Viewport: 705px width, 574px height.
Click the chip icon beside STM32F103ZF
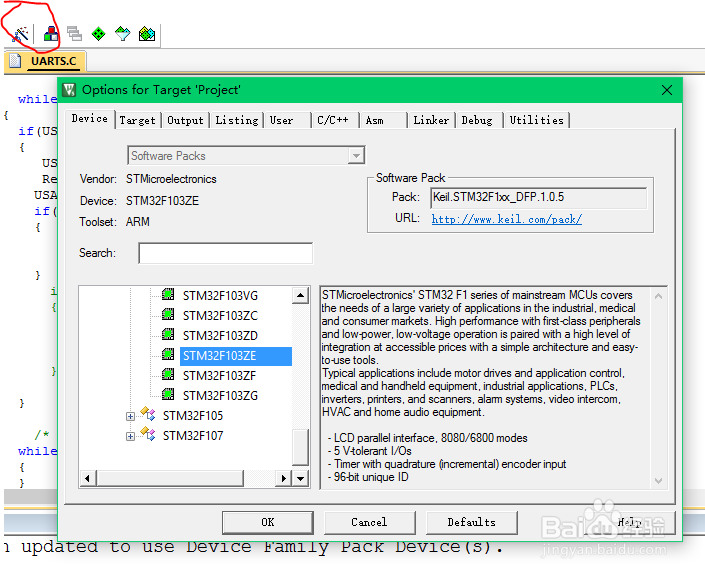click(168, 374)
